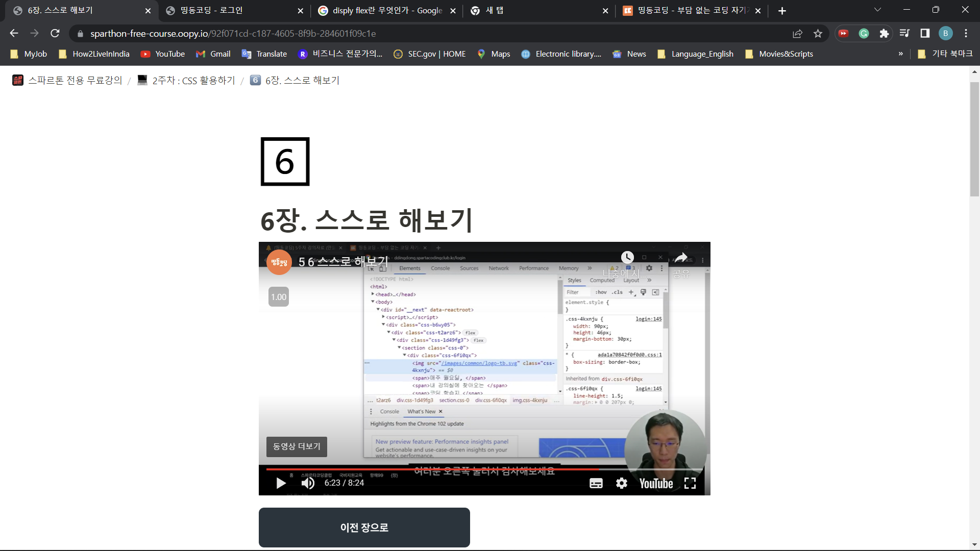Image resolution: width=980 pixels, height=551 pixels.
Task: Play the video
Action: pos(280,483)
